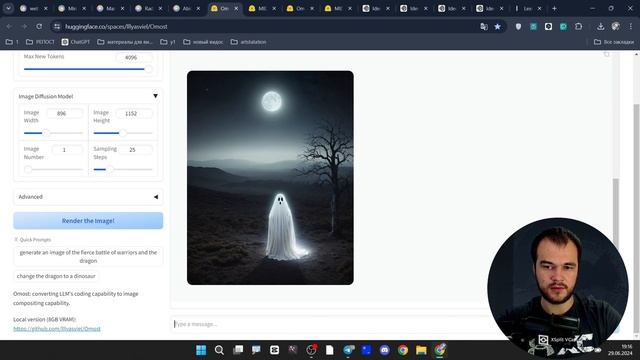Bookmark this page with the star icon
640x360 pixels.
498,27
